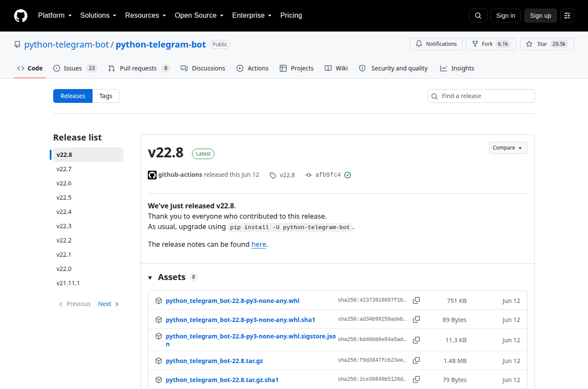
Task: Open the github-actions author link
Action: 180,175
